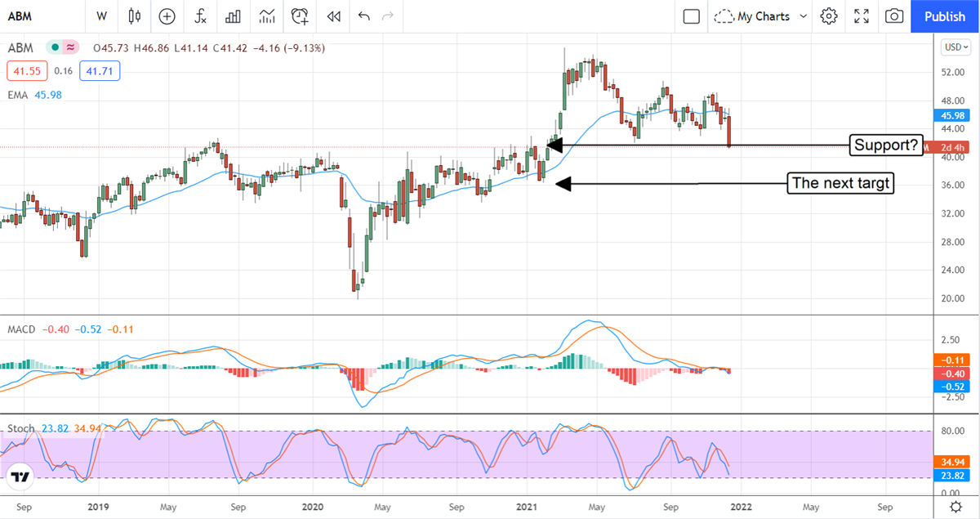Click the Support? text label

[886, 145]
